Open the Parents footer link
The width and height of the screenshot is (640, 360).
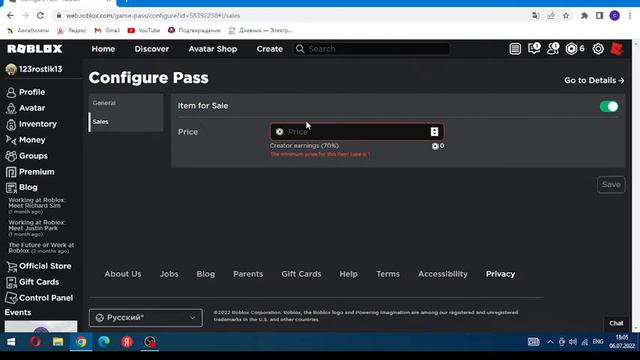click(248, 274)
